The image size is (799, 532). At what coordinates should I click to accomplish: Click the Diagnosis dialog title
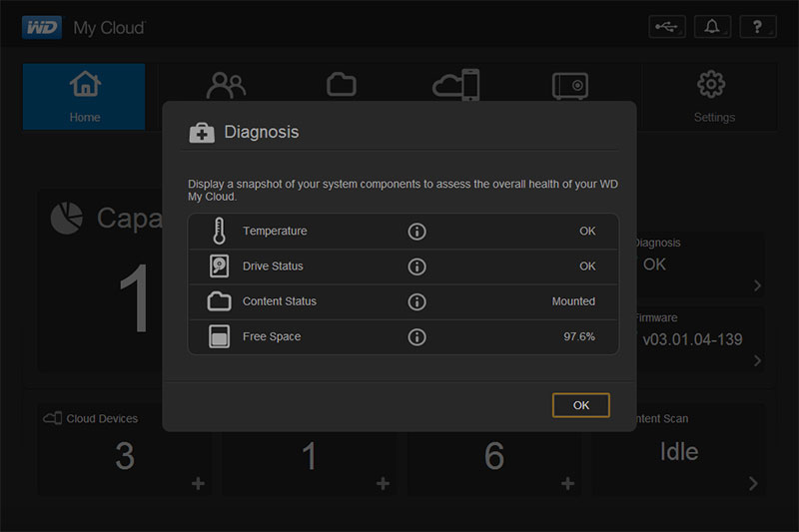(x=262, y=133)
